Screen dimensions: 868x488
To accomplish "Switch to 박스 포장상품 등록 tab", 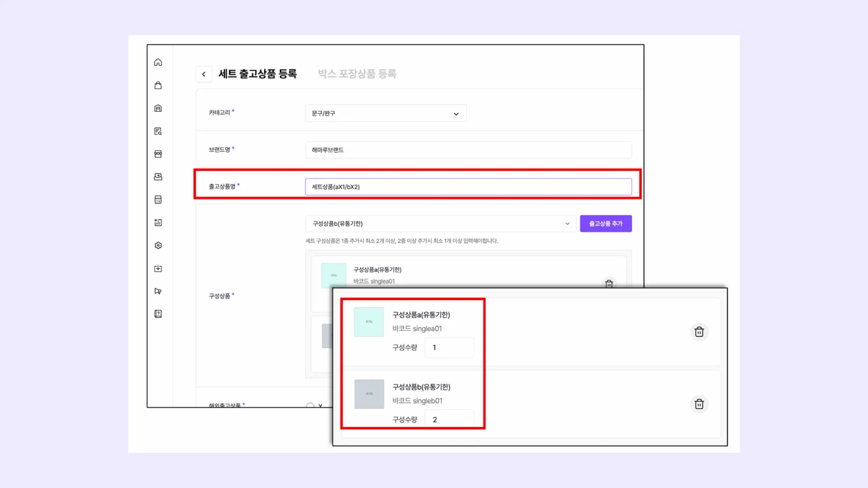I will pyautogui.click(x=357, y=74).
